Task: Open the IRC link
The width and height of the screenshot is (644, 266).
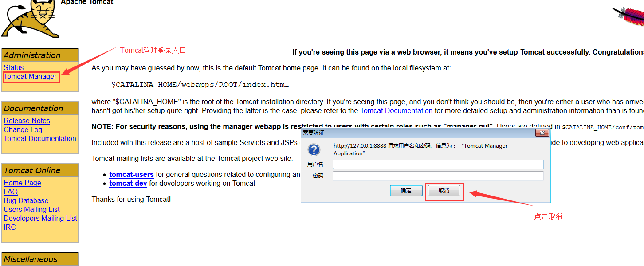Action: coord(10,227)
